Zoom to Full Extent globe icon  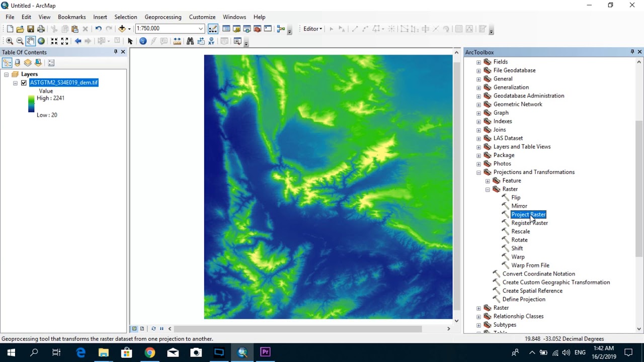pos(41,41)
